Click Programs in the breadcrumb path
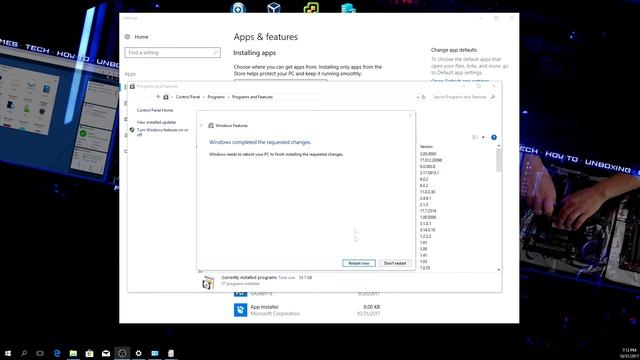The image size is (640, 360). [216, 97]
